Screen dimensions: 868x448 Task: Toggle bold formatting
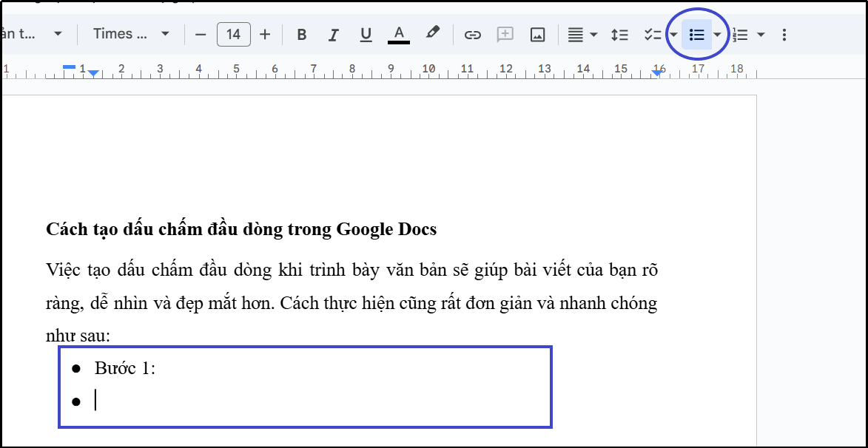click(301, 33)
